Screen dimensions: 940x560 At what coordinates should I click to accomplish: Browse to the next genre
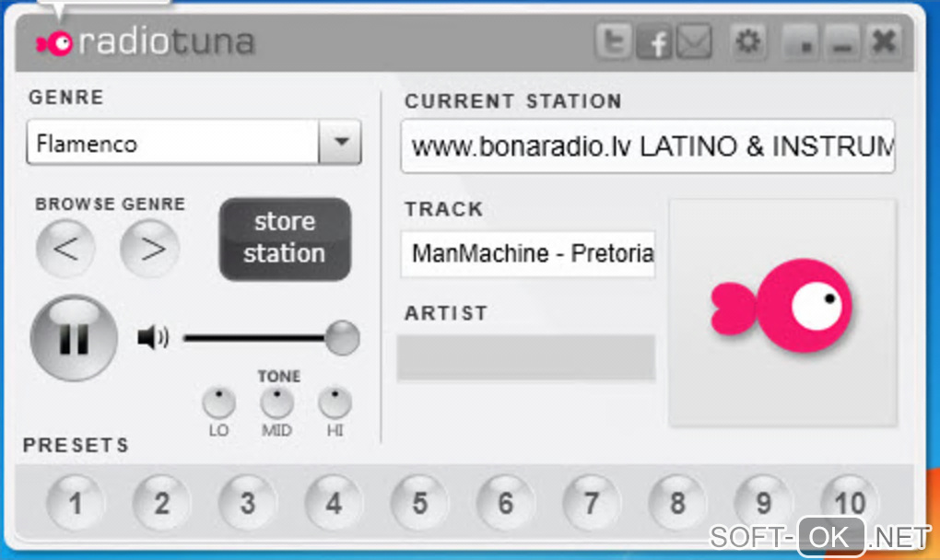click(150, 249)
